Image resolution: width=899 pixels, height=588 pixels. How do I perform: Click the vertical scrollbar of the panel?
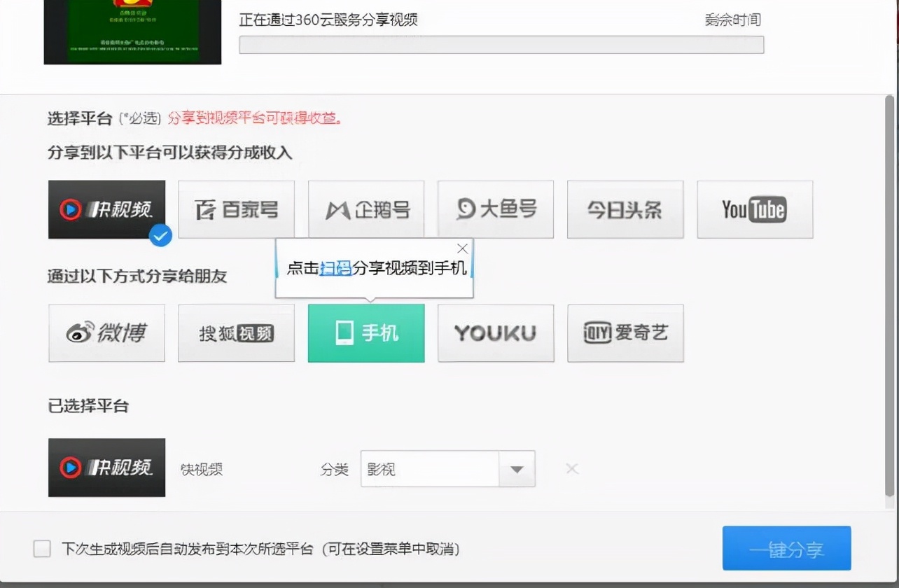click(x=890, y=295)
